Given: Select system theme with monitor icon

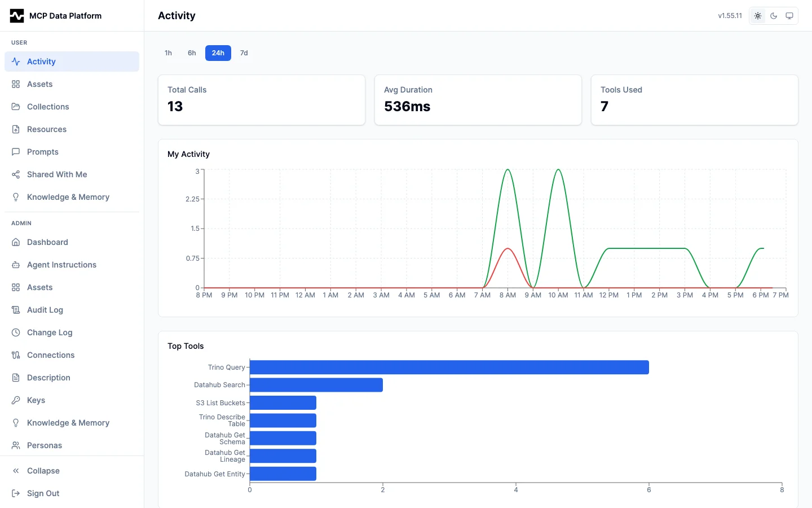Looking at the screenshot, I should pyautogui.click(x=789, y=16).
